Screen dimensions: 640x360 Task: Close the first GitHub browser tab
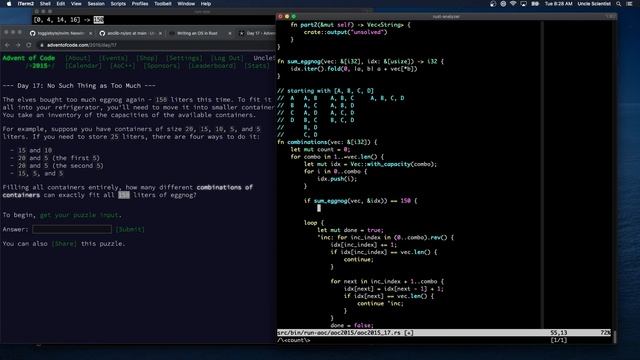point(90,33)
